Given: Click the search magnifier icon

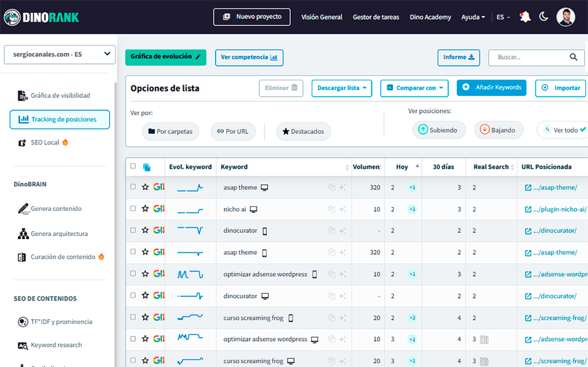Looking at the screenshot, I should (574, 57).
